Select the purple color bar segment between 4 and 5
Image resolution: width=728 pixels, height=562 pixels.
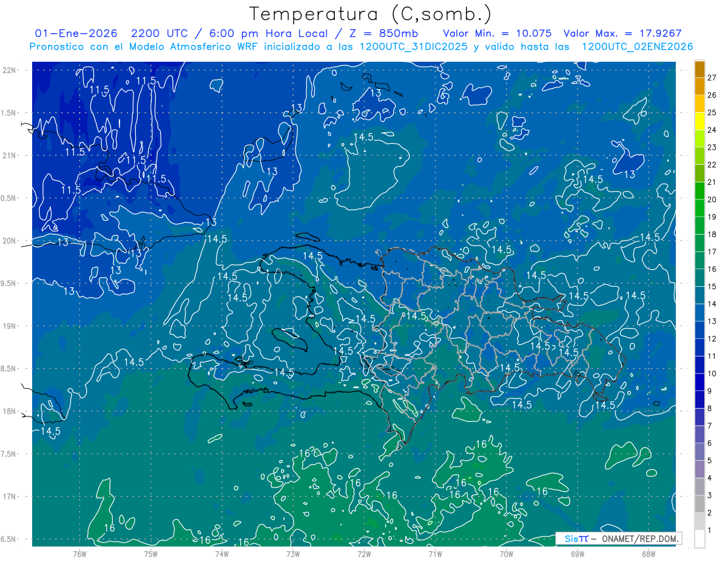700,469
